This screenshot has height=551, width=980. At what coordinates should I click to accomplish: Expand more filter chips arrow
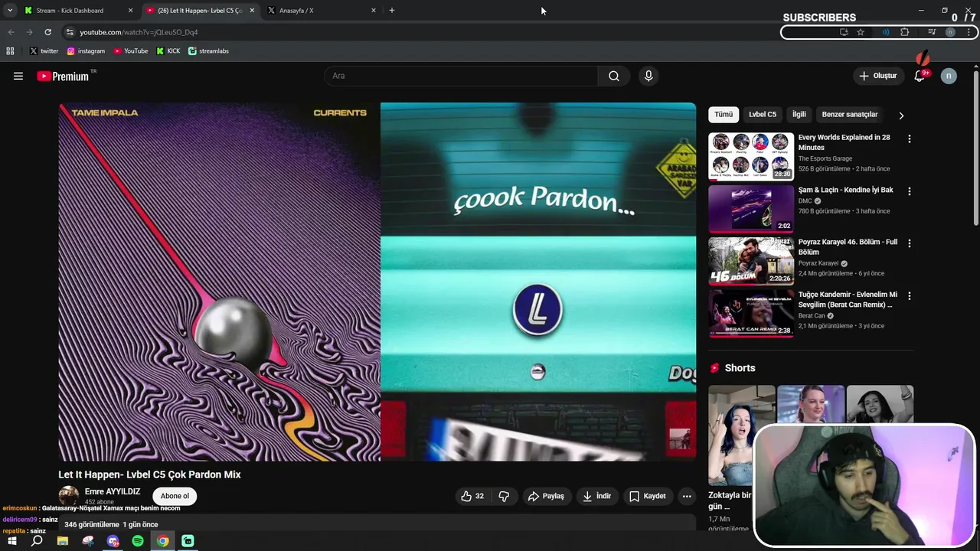[x=901, y=116]
